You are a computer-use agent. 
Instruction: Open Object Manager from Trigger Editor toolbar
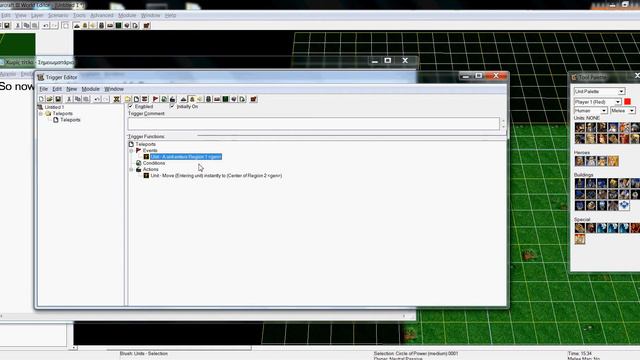click(234, 99)
